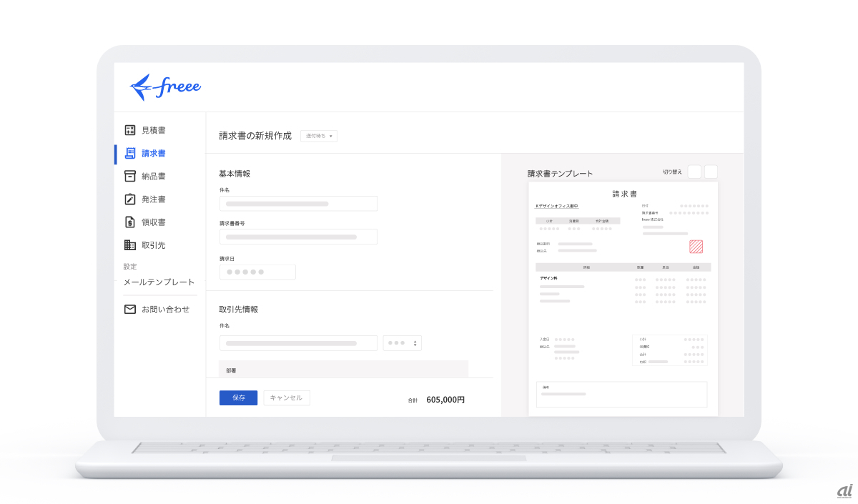Click the 見積書 calculator icon
The height and width of the screenshot is (504, 858).
130,130
